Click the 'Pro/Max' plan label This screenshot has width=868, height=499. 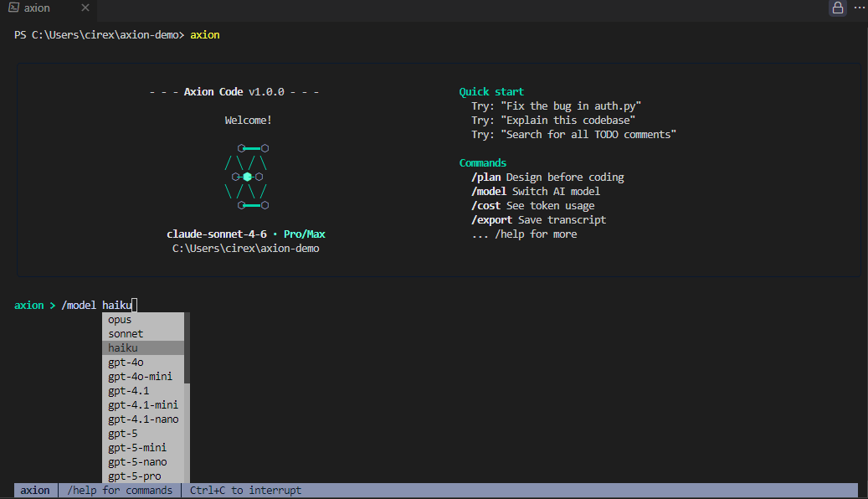coord(305,234)
